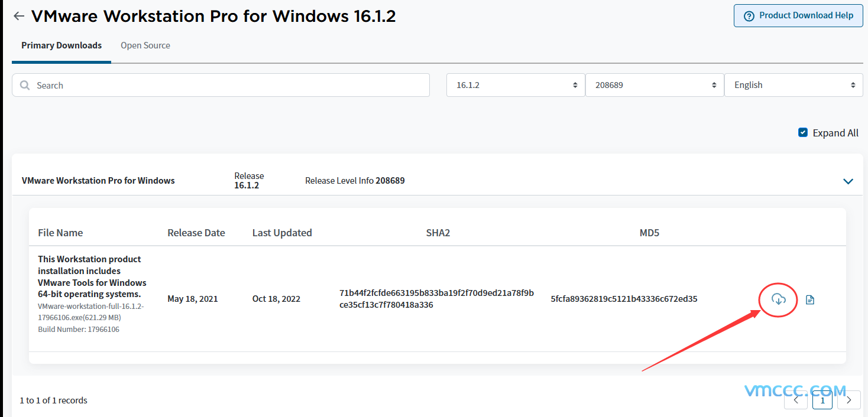Click the Build Number: 17966106 text
This screenshot has width=868, height=417.
(x=79, y=330)
